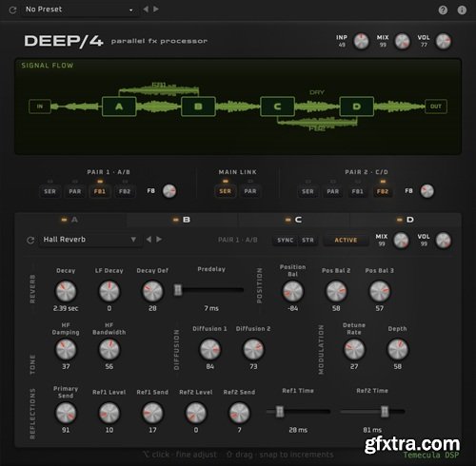Switch to effect tab B
This screenshot has width=476, height=466.
182,220
